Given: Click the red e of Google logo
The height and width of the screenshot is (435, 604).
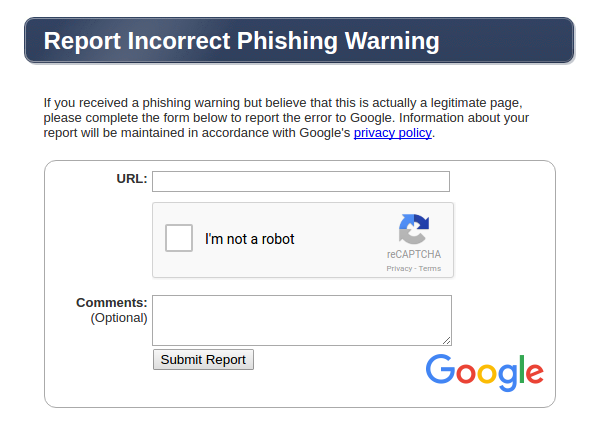Looking at the screenshot, I should tap(533, 374).
